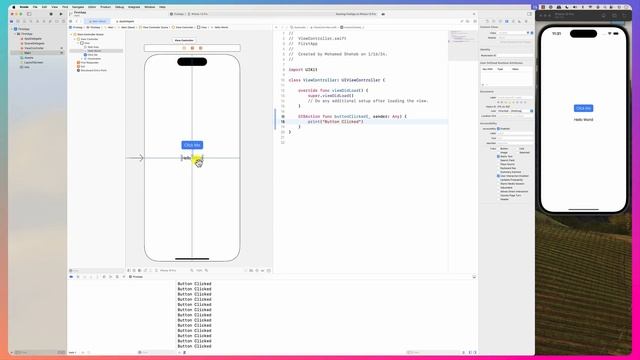This screenshot has height=360, width=640.
Task: Collapse the View Controller node in outline
Action: coord(75,39)
